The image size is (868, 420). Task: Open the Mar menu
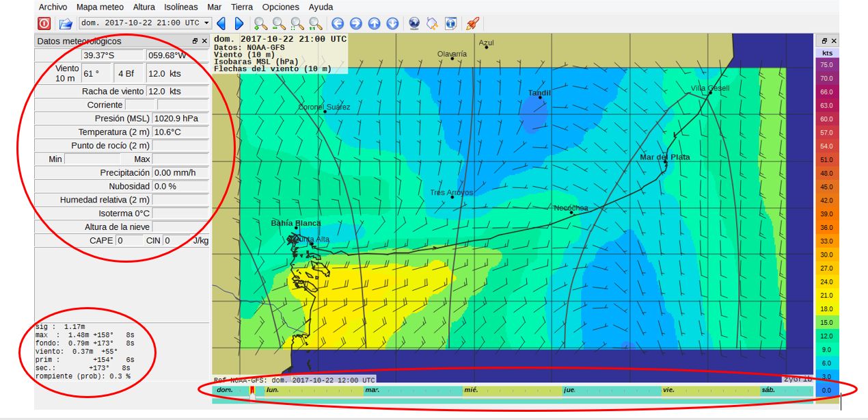(215, 7)
